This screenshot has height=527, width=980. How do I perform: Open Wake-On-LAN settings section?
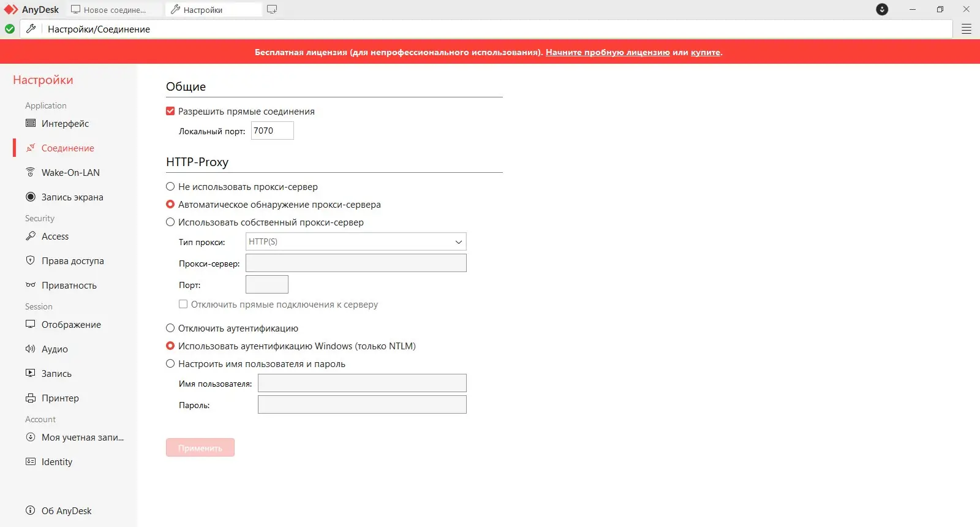70,172
